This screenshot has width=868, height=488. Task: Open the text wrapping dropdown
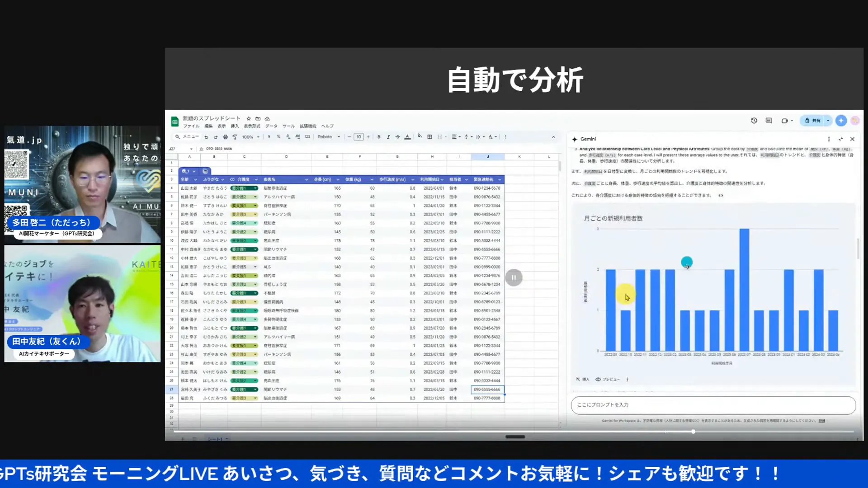point(480,137)
